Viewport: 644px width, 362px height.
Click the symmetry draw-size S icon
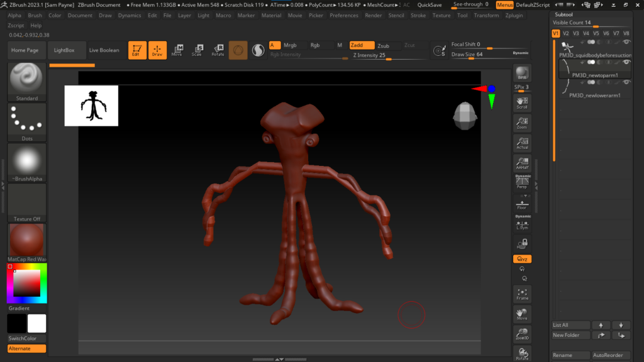tap(439, 50)
